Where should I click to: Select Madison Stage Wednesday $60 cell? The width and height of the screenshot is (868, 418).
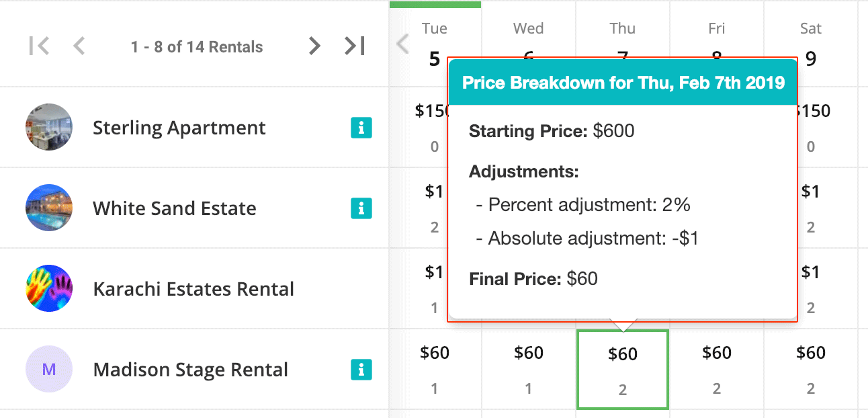coord(529,369)
